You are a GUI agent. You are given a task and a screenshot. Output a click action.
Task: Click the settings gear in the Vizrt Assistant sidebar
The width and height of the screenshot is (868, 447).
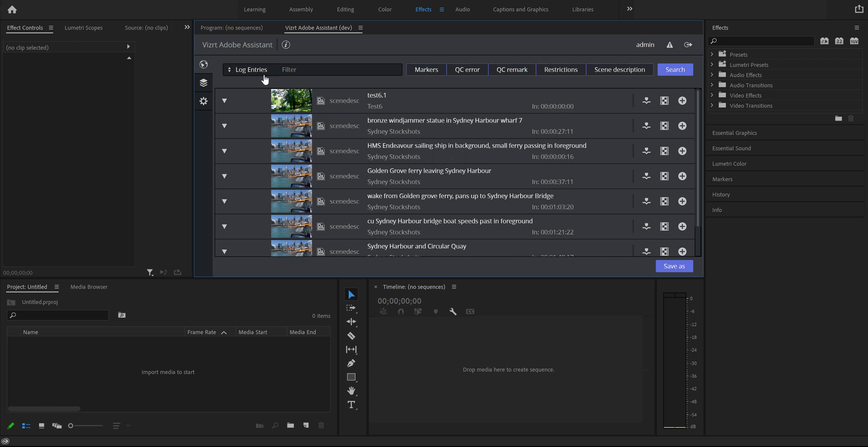click(x=204, y=101)
